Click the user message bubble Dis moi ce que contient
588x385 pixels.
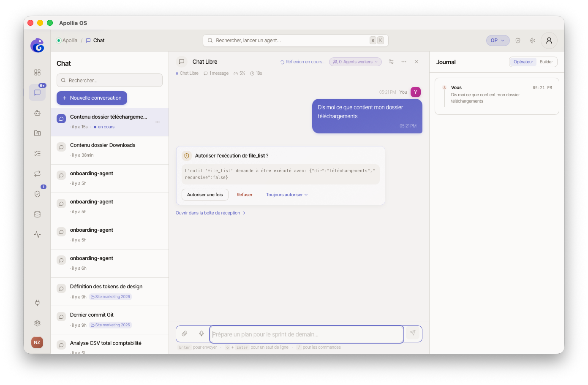pyautogui.click(x=367, y=116)
